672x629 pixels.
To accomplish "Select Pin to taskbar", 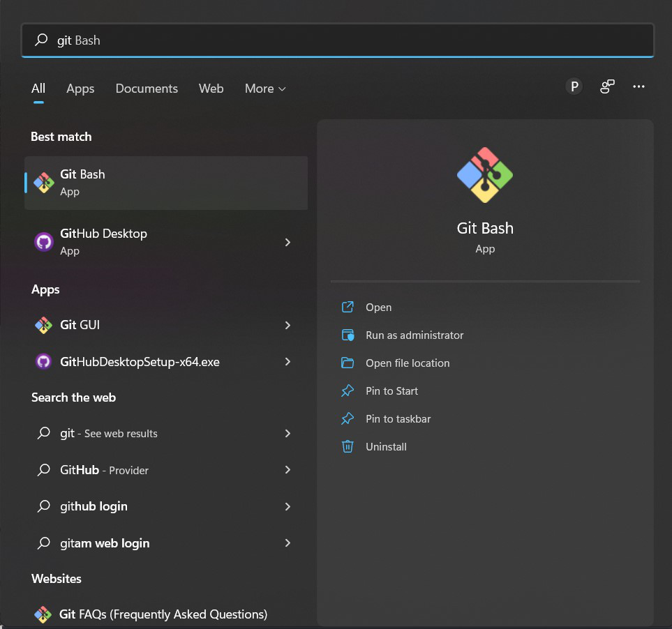I will tap(398, 419).
